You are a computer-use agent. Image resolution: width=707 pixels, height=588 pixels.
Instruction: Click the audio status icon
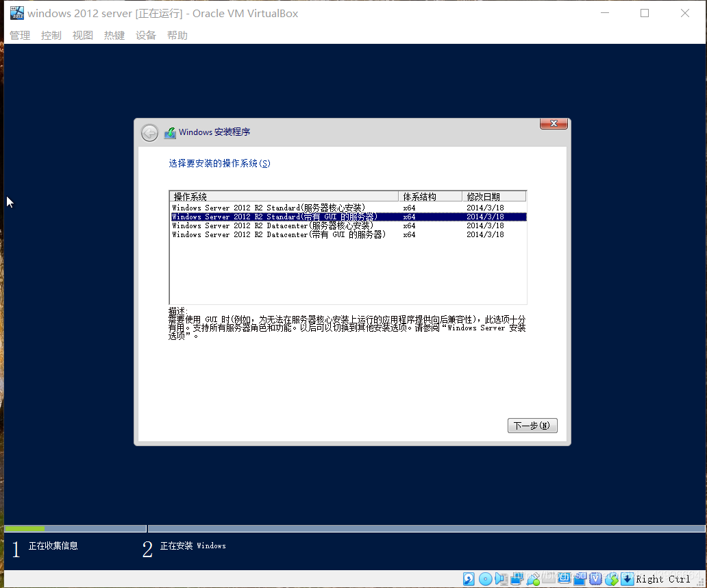pos(501,579)
